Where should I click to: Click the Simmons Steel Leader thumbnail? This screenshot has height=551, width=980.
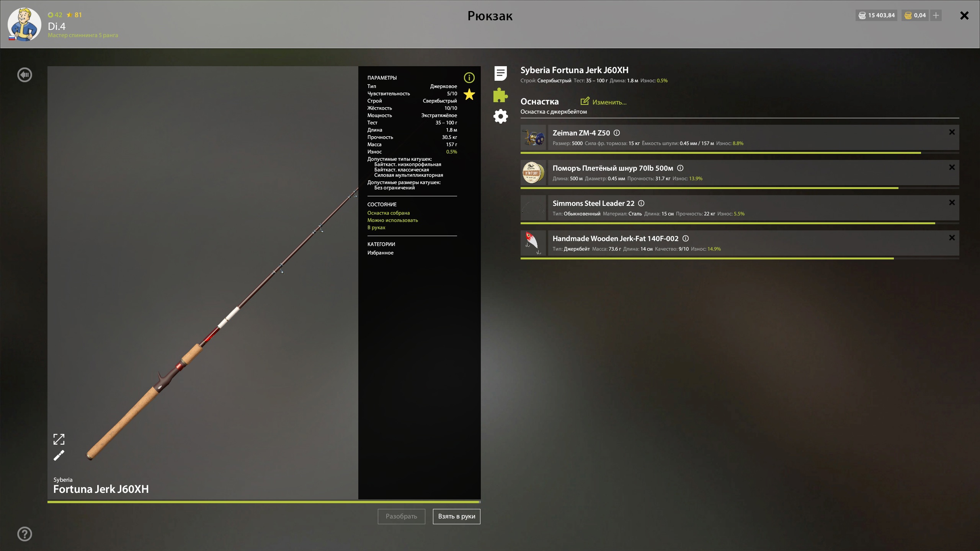click(533, 208)
